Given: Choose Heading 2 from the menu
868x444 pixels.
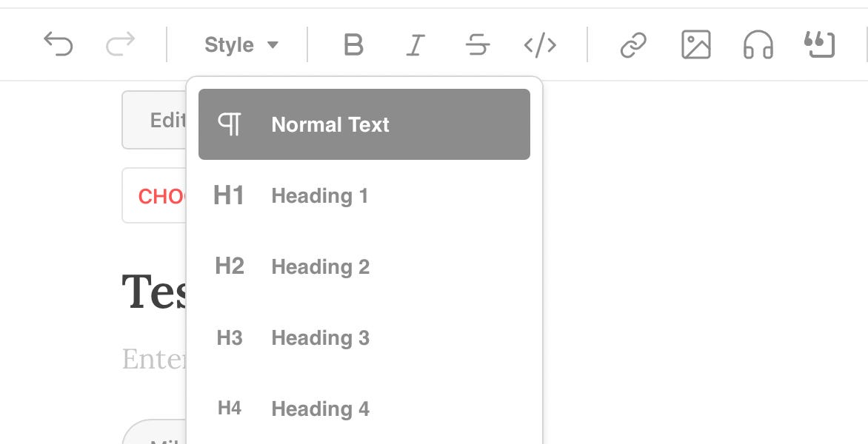Looking at the screenshot, I should 319,266.
